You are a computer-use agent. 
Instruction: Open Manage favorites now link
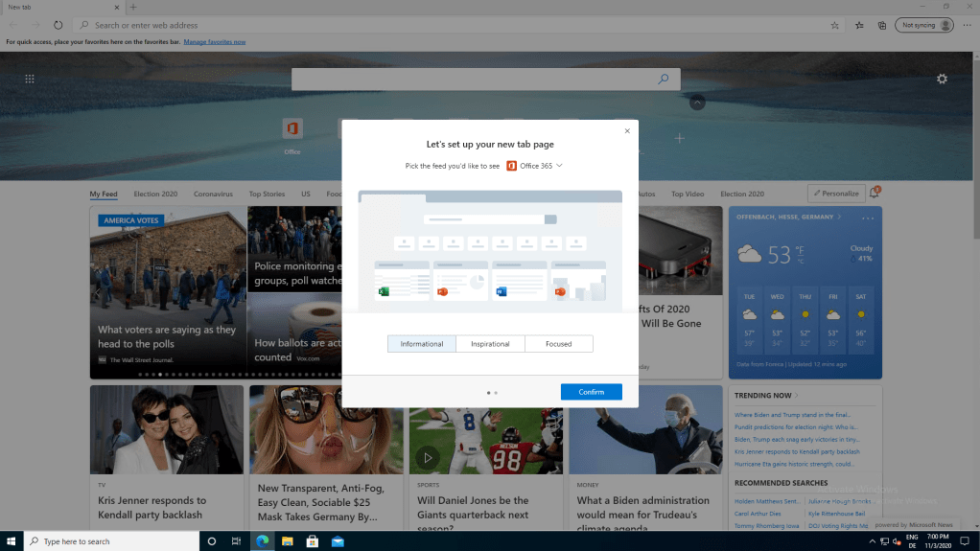tap(215, 42)
